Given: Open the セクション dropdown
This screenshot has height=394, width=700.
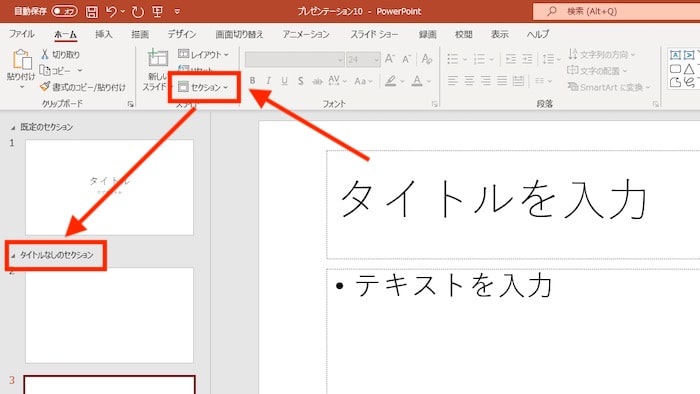Looking at the screenshot, I should click(204, 87).
